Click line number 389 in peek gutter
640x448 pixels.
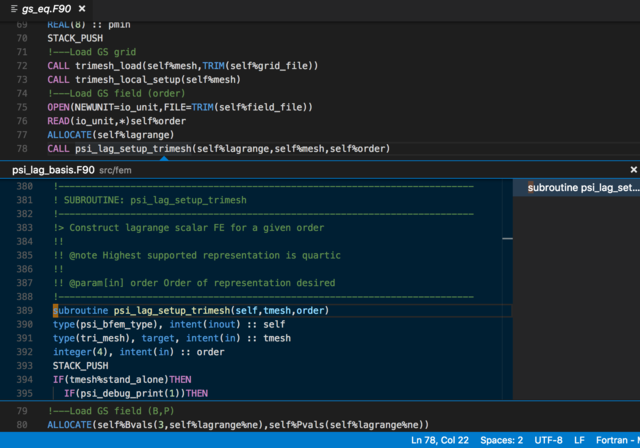[x=24, y=310]
